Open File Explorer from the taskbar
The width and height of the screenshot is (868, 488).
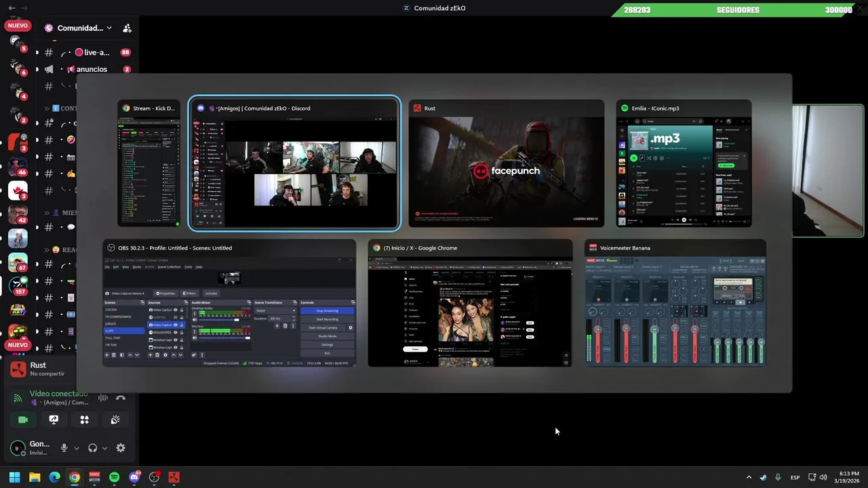[x=35, y=477]
